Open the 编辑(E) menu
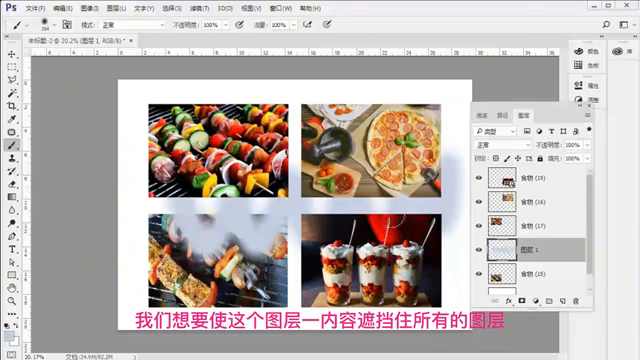The width and height of the screenshot is (640, 360). point(62,8)
